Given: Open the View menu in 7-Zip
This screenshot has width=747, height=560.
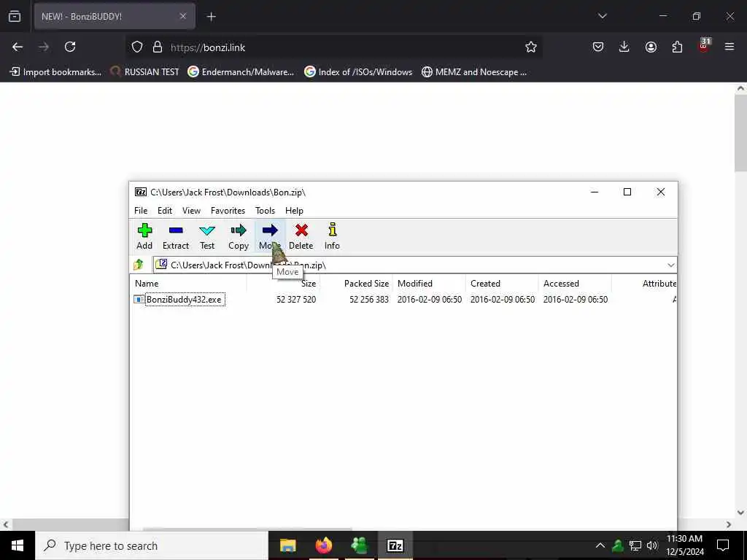Looking at the screenshot, I should [x=192, y=211].
